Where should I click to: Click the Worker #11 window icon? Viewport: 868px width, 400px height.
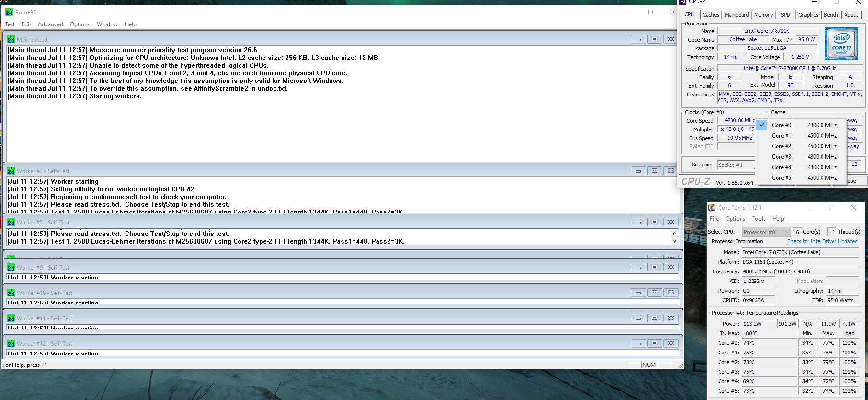(11, 318)
